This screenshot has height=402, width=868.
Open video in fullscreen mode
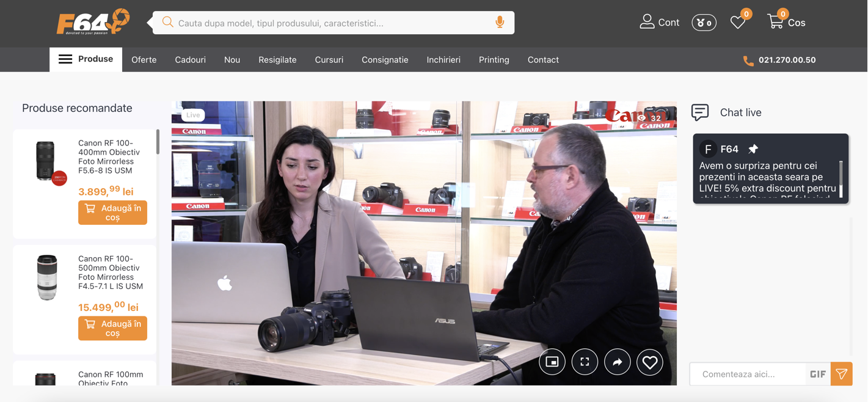coord(585,362)
